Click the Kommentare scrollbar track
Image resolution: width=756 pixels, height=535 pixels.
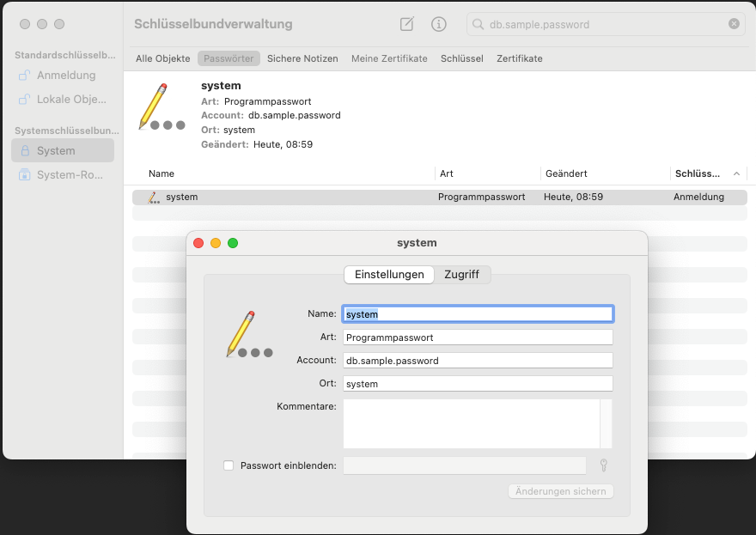click(x=606, y=423)
